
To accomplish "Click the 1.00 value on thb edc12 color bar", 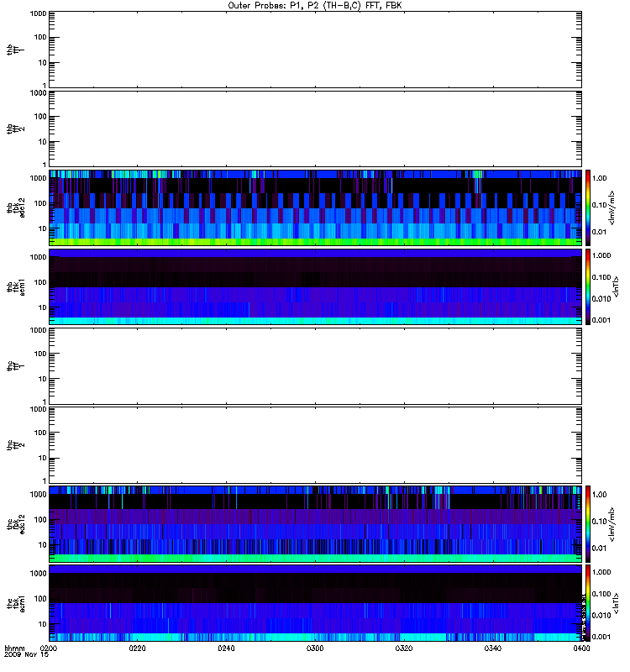I will [599, 178].
